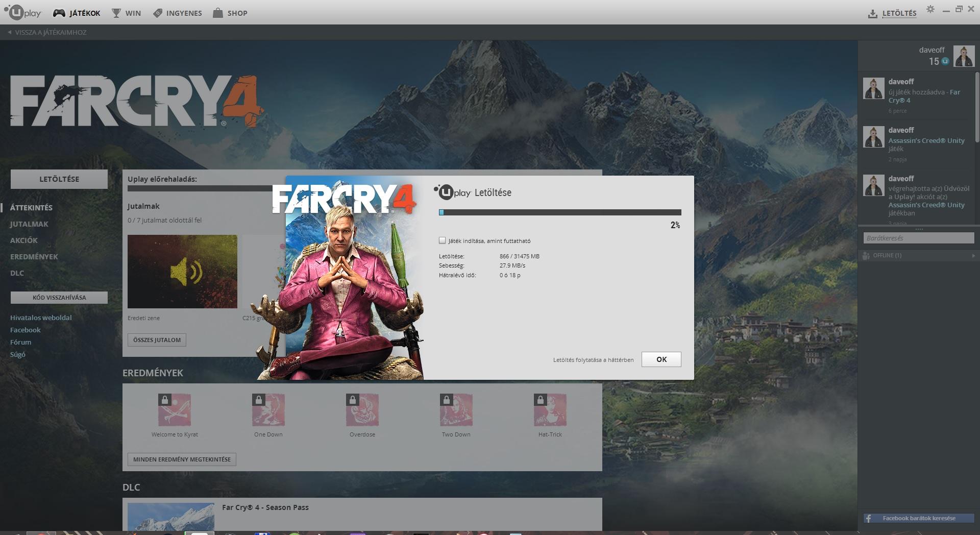The width and height of the screenshot is (980, 535).
Task: Click daveoff profile avatar top right
Action: pyautogui.click(x=964, y=56)
